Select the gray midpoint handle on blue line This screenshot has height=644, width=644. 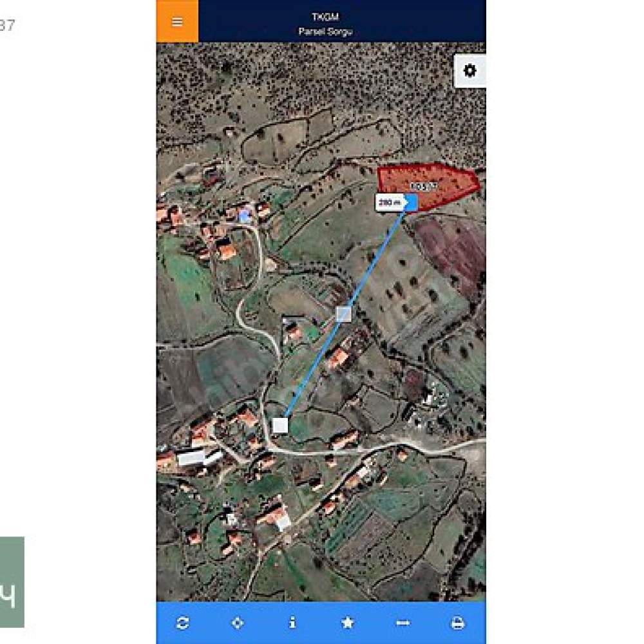[x=344, y=314]
